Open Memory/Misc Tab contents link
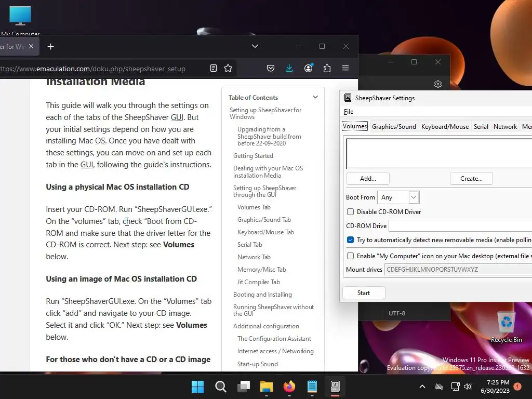Viewport: 532px width, 399px height. [x=262, y=270]
